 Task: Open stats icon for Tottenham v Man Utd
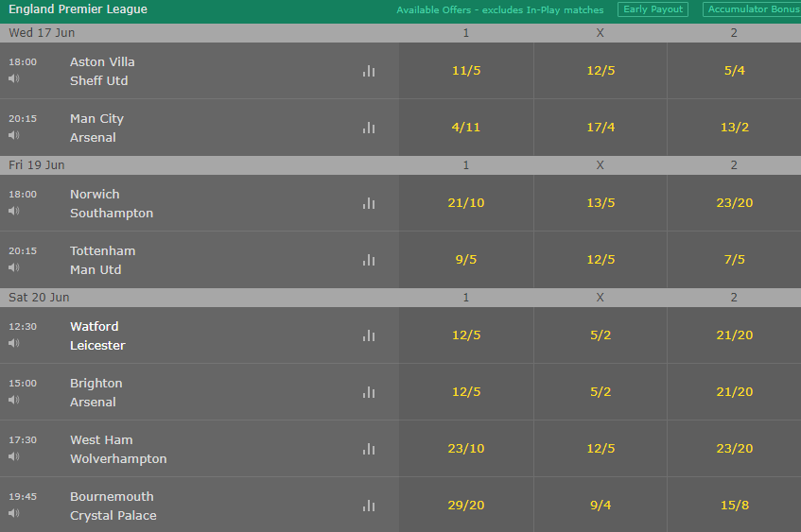tap(369, 260)
